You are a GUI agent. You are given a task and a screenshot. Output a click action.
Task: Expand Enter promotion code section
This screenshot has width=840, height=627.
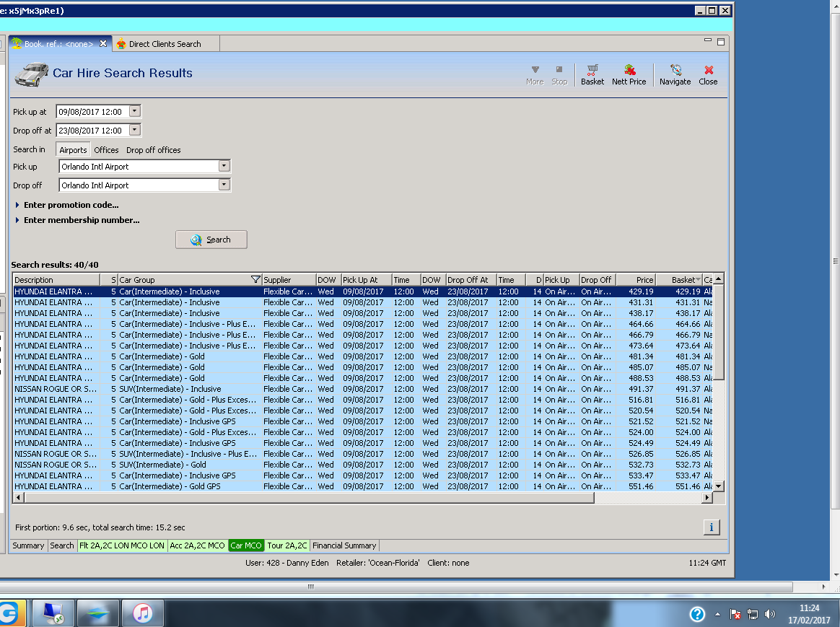pos(71,205)
